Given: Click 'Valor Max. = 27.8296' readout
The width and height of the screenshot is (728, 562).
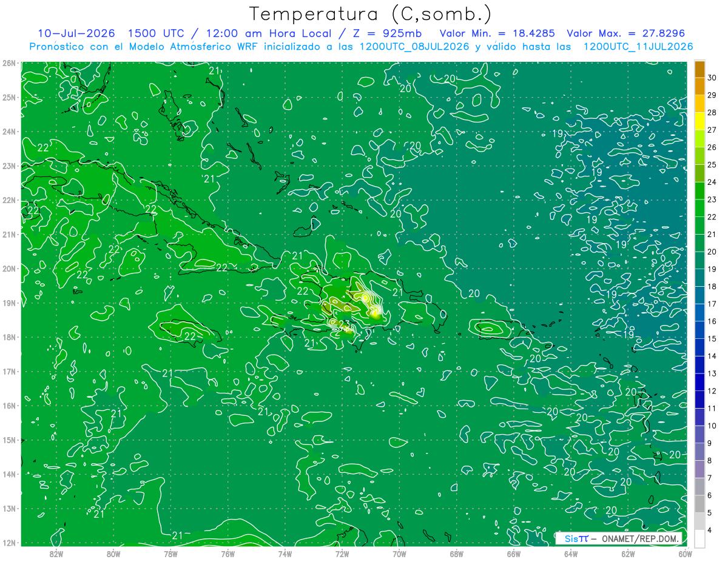Looking at the screenshot, I should 625,33.
